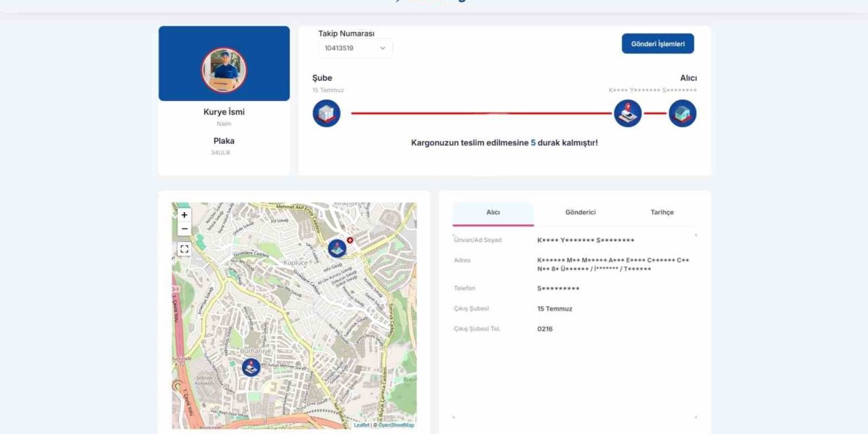Open the Leaflet attribution link

click(x=361, y=425)
